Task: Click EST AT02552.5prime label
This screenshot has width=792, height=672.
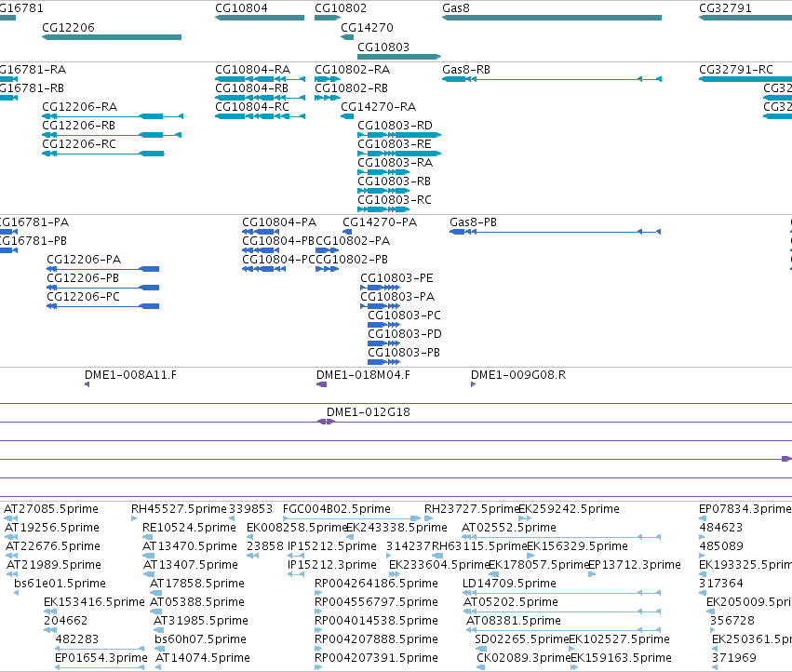Action: click(509, 528)
